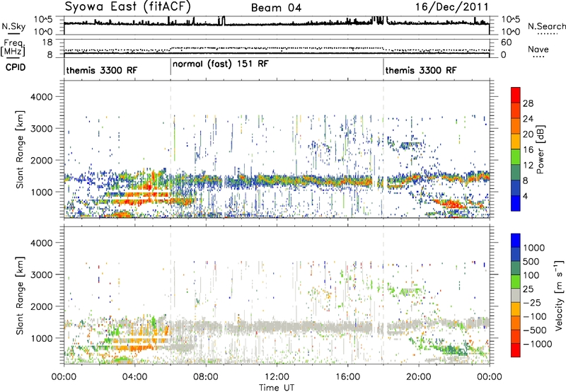Click the 'themis 3300 RF' label after 18:00
The width and height of the screenshot is (566, 392).
pos(421,70)
